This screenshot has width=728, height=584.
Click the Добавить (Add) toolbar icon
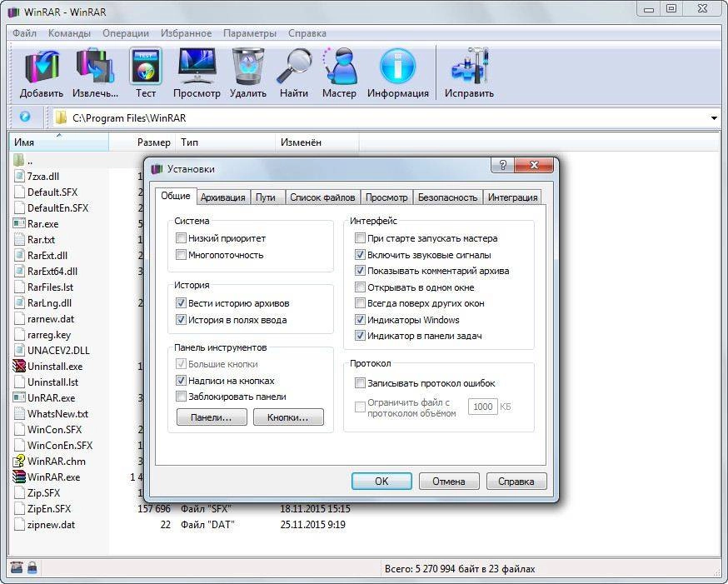click(42, 67)
